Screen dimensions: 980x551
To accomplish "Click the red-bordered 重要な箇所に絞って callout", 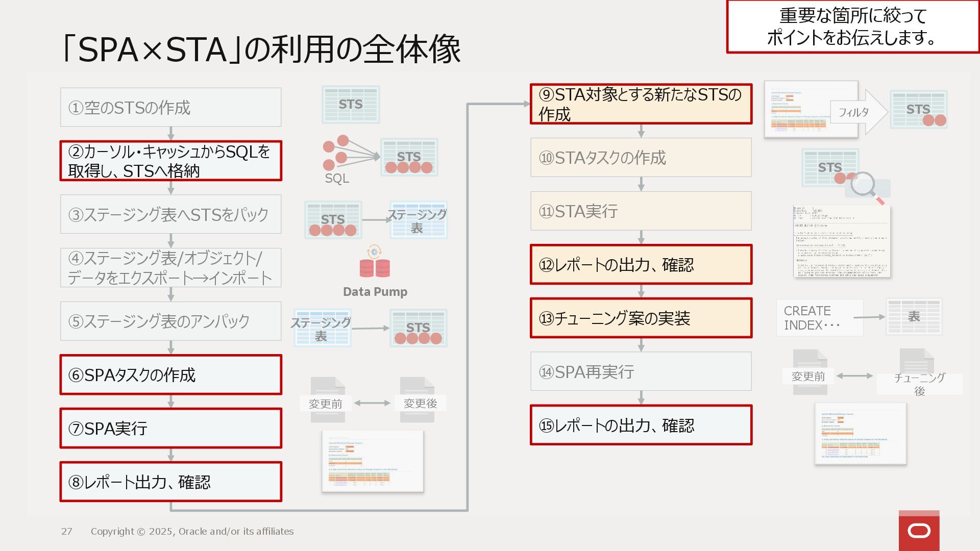I will coord(852,27).
